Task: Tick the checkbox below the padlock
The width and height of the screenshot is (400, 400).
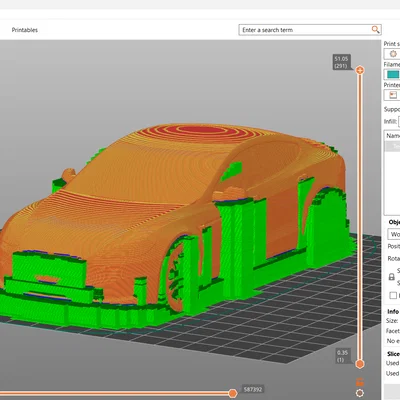Action: click(393, 295)
